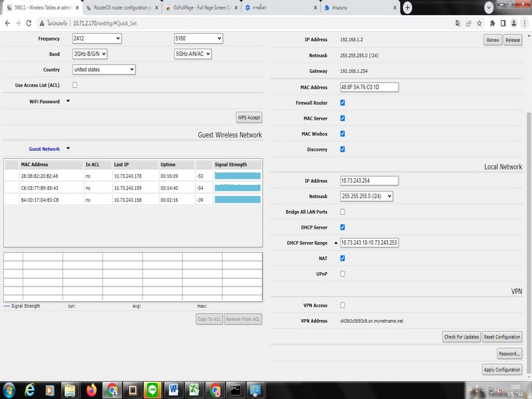Enable Use Access List (ACL) checkbox
This screenshot has width=532, height=399.
point(74,85)
